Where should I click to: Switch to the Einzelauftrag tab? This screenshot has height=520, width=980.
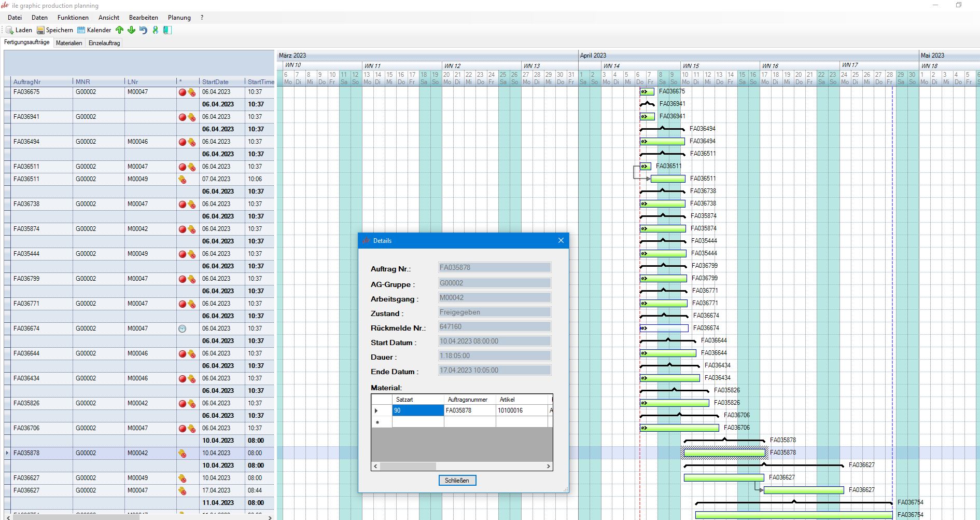coord(104,43)
